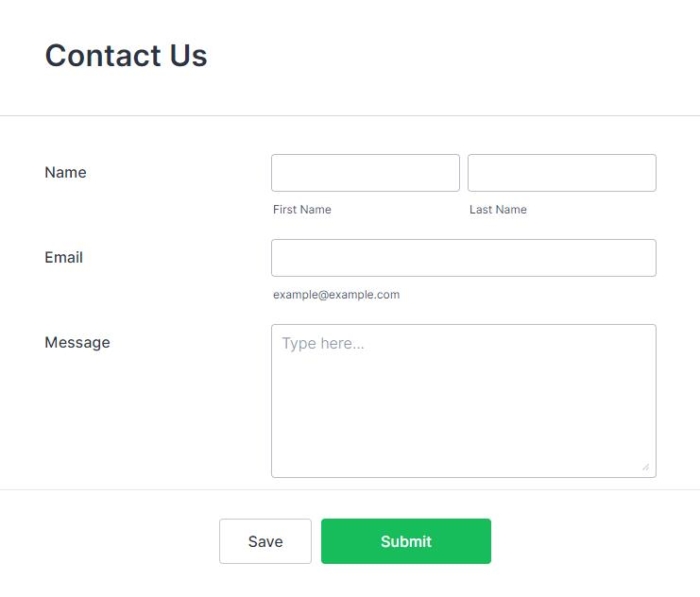The width and height of the screenshot is (700, 597).
Task: Click the Email field label
Action: click(x=64, y=257)
